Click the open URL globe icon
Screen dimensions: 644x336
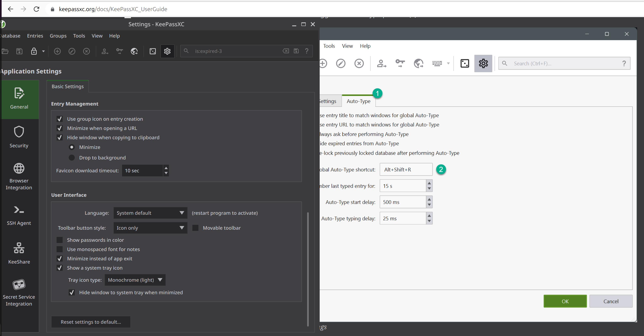click(418, 63)
